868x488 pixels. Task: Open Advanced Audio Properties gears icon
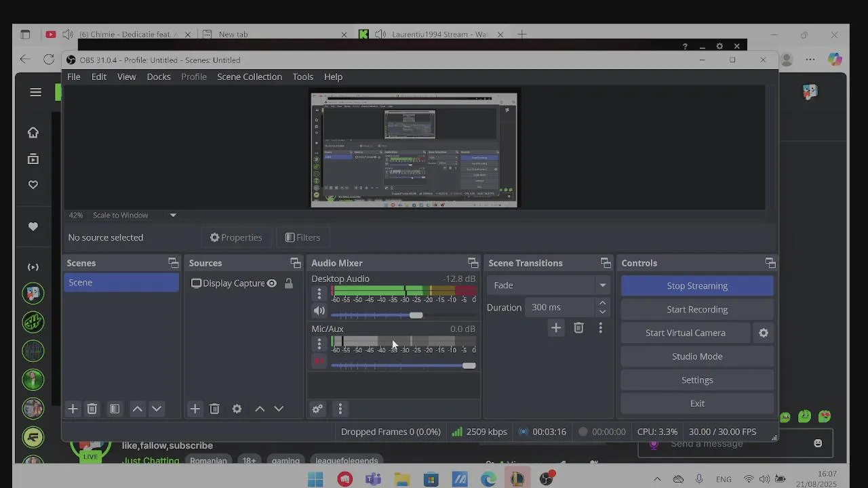point(317,409)
